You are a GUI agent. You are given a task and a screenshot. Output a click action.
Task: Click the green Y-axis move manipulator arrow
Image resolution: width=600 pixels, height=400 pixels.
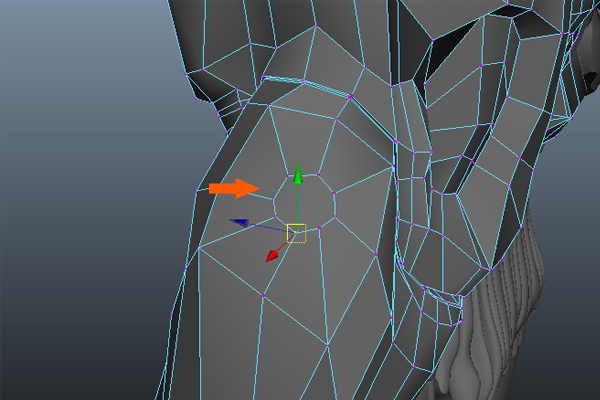(298, 173)
